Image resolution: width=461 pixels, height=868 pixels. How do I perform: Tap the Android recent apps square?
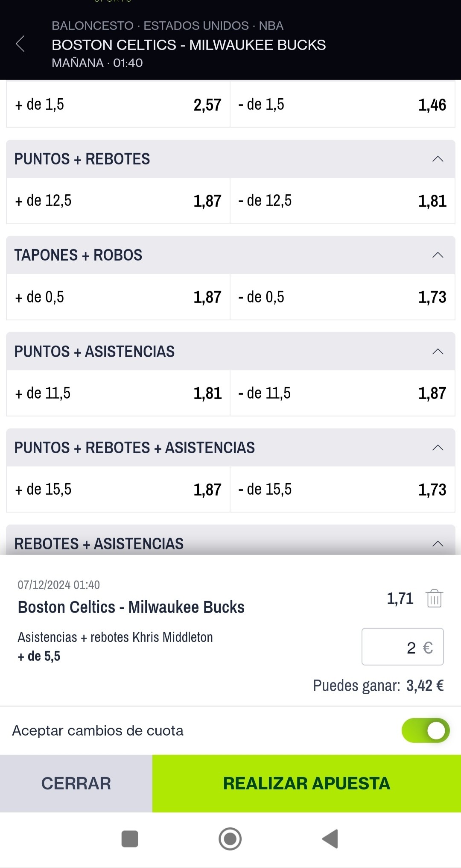pyautogui.click(x=130, y=839)
